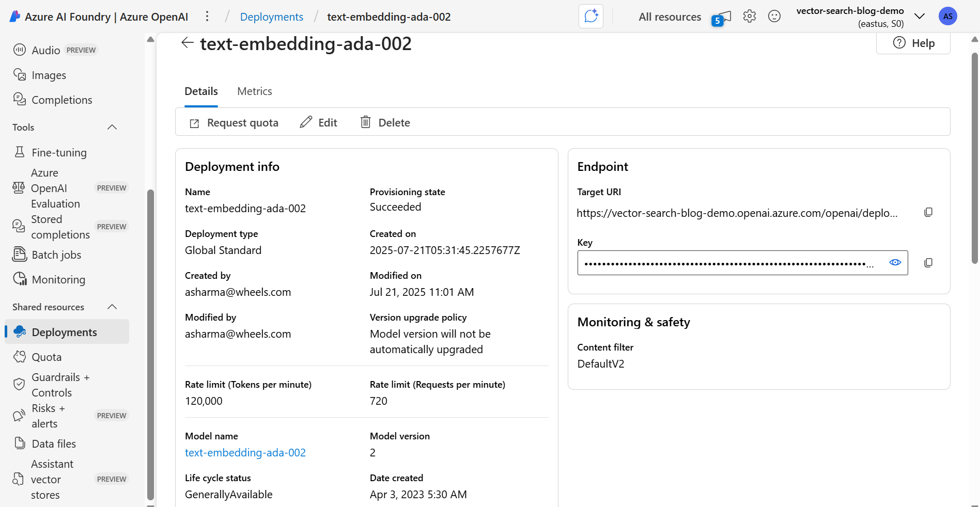Image resolution: width=980 pixels, height=507 pixels.
Task: Select vector-search-blog-demo resource name
Action: tap(850, 10)
